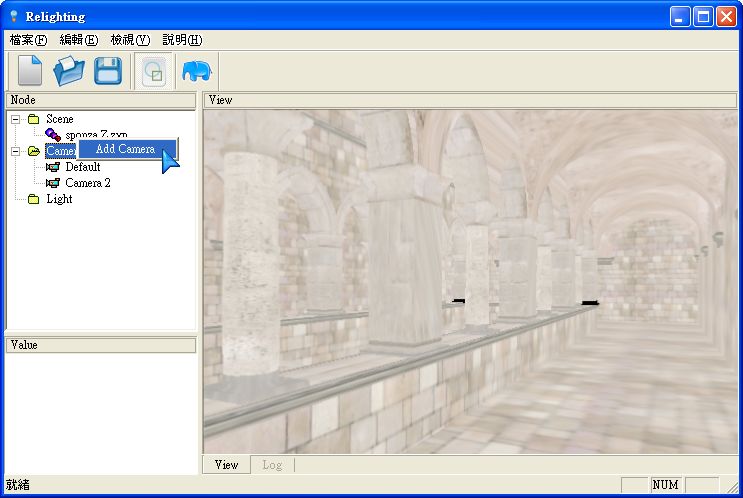This screenshot has height=498, width=743.
Task: Click the Node panel header
Action: pyautogui.click(x=100, y=100)
